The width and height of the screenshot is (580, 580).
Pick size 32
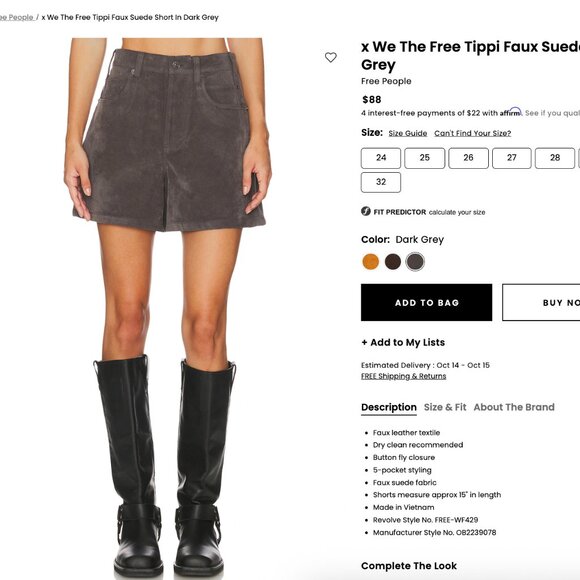(x=381, y=182)
